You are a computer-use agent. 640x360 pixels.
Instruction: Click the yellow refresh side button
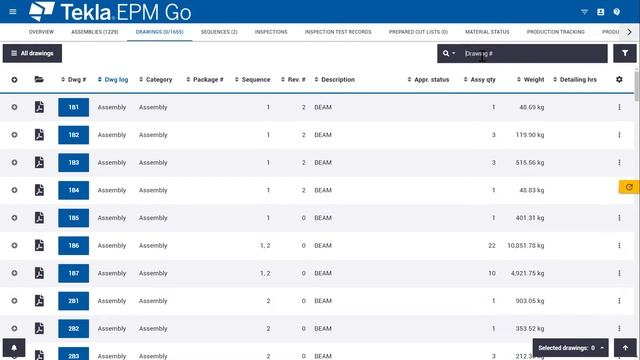click(x=629, y=187)
